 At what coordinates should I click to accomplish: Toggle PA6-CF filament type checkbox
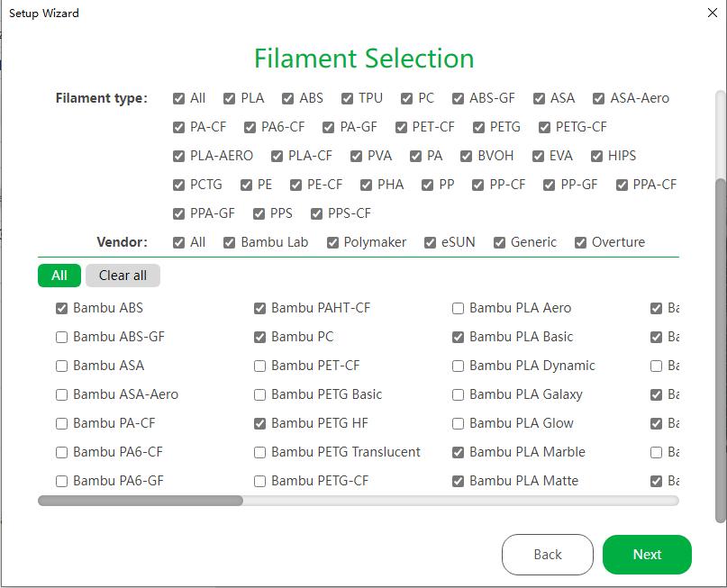coord(250,128)
